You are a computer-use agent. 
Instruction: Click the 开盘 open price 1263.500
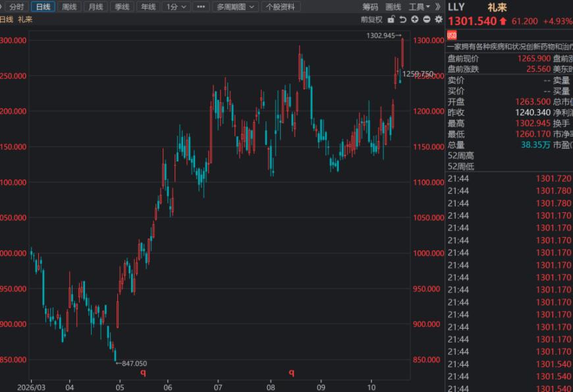click(532, 101)
